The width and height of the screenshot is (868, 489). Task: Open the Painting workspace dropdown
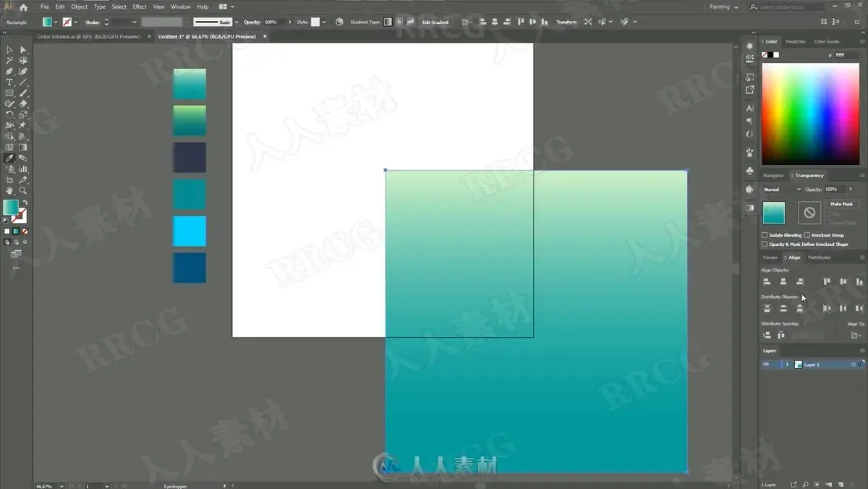723,7
